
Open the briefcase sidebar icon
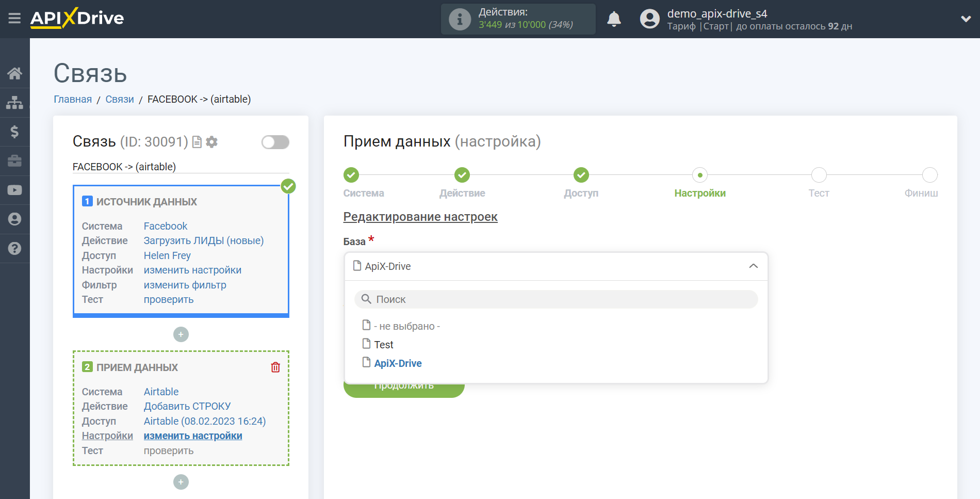point(14,161)
